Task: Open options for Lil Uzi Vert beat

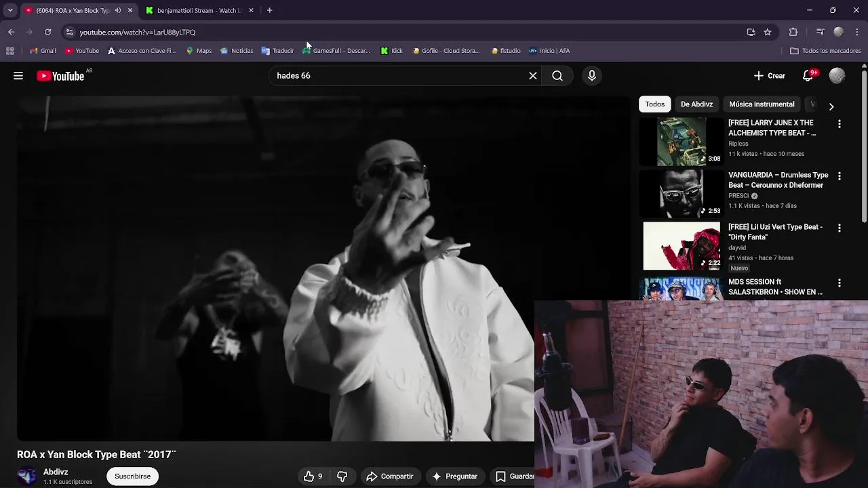Action: click(x=840, y=228)
